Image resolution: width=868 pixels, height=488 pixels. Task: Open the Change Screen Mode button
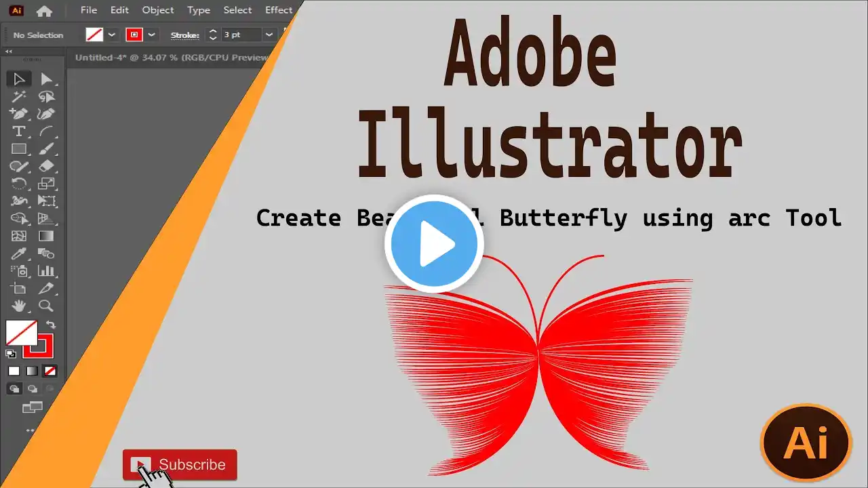[32, 407]
